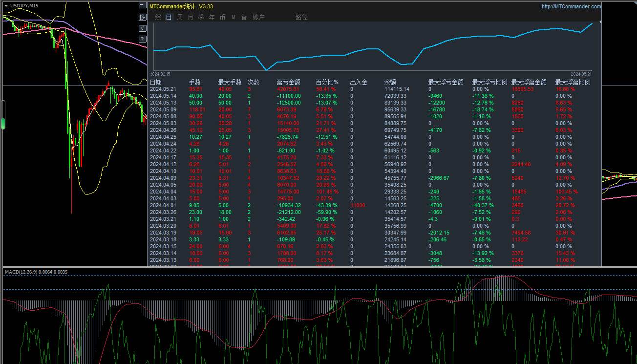The width and height of the screenshot is (637, 364).
Task: Click the 最大浮盈比例 column header
Action: coord(573,82)
